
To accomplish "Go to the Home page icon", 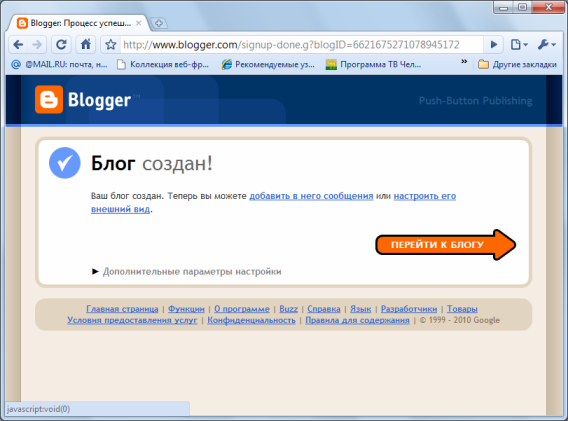I will [x=85, y=45].
